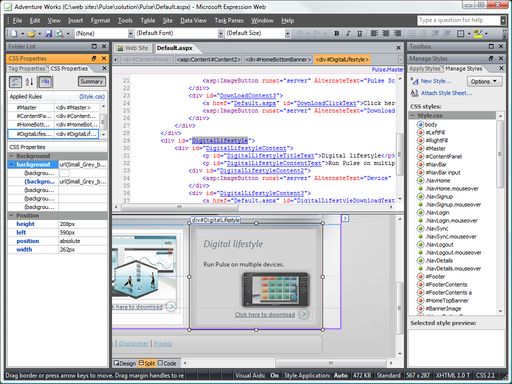
Task: Click the New Style link
Action: click(x=436, y=81)
